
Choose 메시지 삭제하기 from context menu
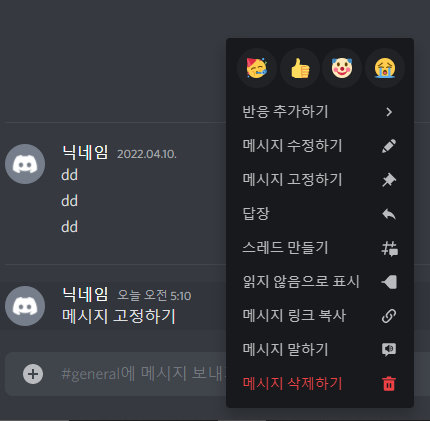[320, 384]
